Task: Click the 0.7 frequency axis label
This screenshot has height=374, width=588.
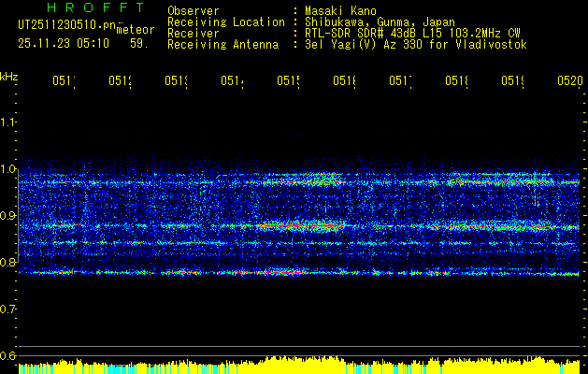Action: click(7, 309)
